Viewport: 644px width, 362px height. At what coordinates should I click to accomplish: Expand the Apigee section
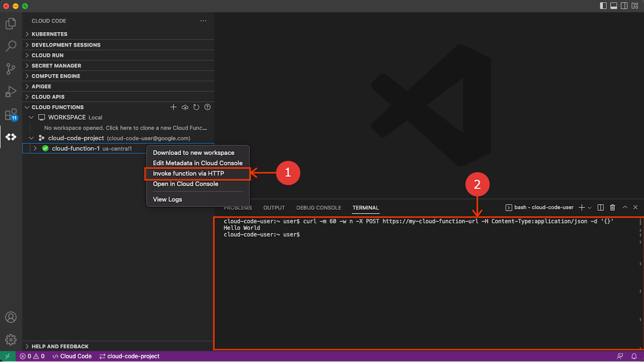pyautogui.click(x=118, y=86)
